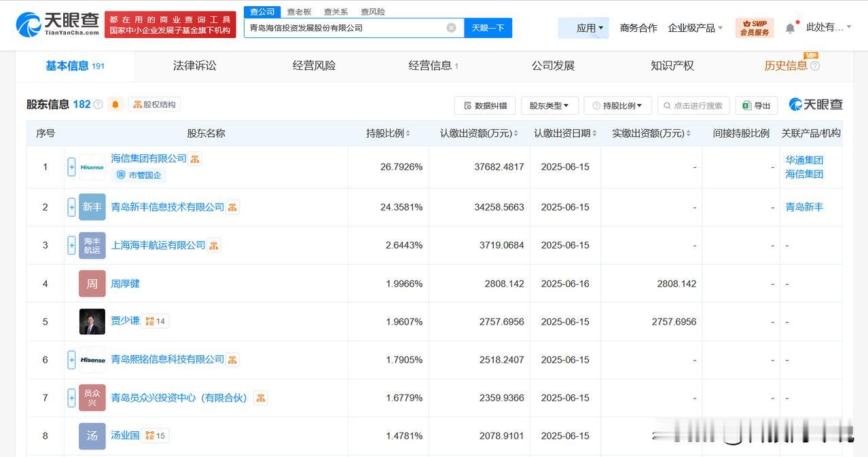Image resolution: width=868 pixels, height=457 pixels.
Task: Open equity structure icon for 青岛员众兴投资中心
Action: pyautogui.click(x=260, y=398)
